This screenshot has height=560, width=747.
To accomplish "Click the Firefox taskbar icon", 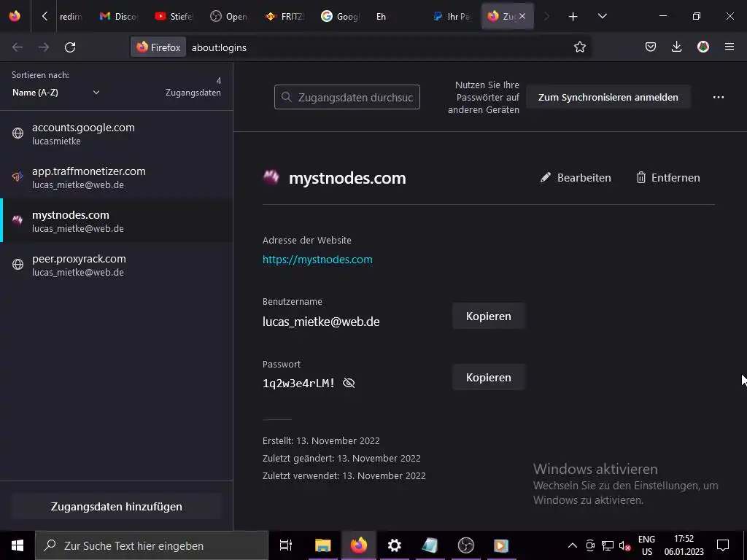I will click(x=358, y=545).
